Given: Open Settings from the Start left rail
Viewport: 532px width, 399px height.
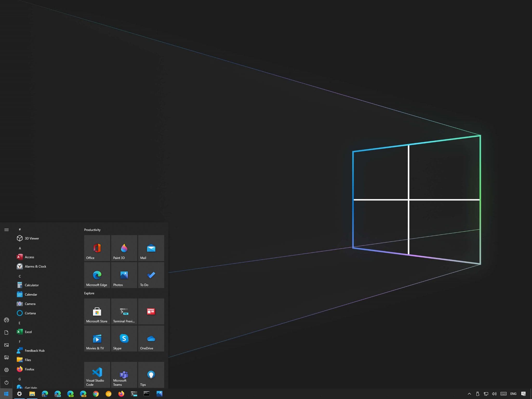Looking at the screenshot, I should coord(6,370).
